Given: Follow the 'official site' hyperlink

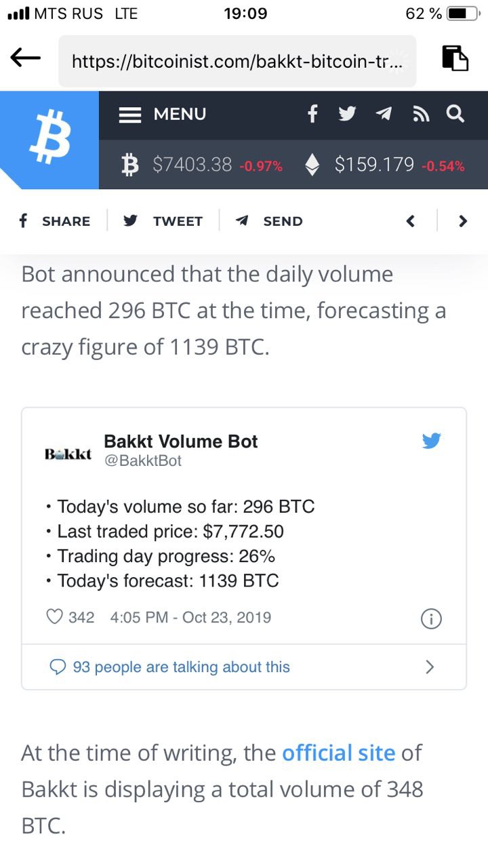Looking at the screenshot, I should [338, 753].
